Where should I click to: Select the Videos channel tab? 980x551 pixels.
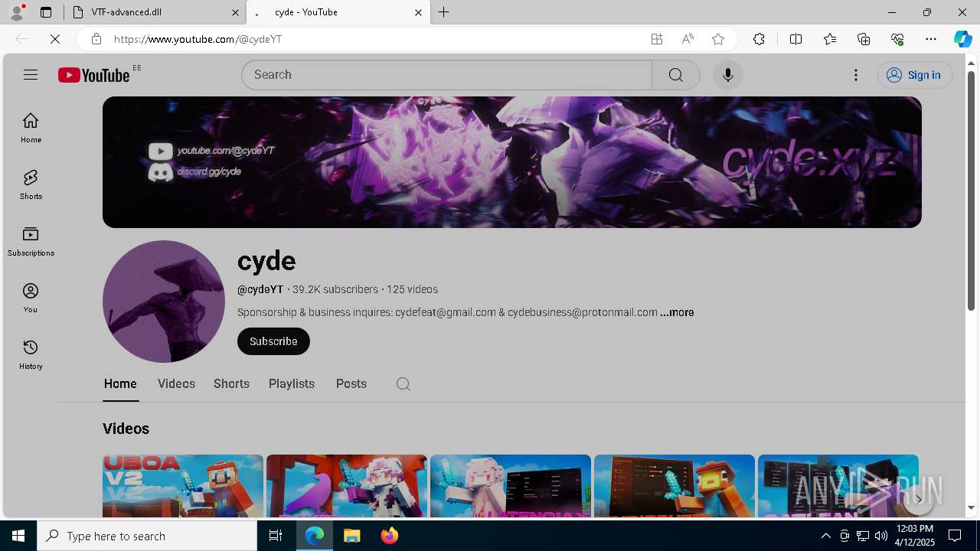pos(176,384)
